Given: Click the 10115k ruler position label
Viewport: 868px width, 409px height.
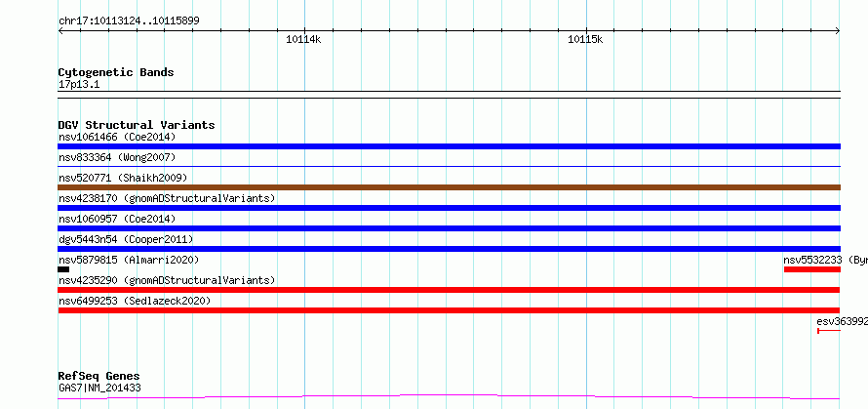Looking at the screenshot, I should pyautogui.click(x=585, y=39).
